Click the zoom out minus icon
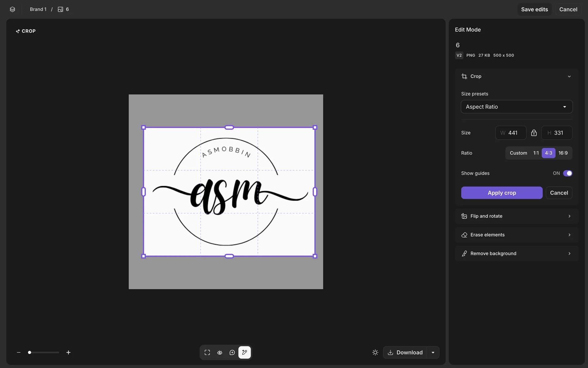 [19, 352]
